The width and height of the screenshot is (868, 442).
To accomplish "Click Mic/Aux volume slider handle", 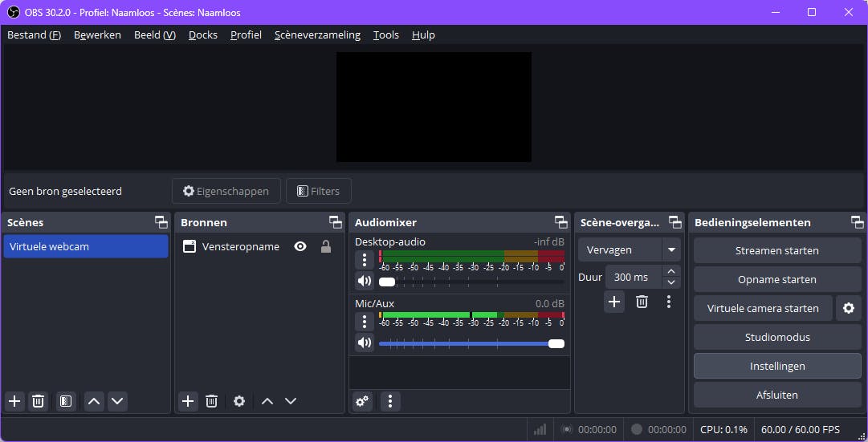I will [556, 343].
